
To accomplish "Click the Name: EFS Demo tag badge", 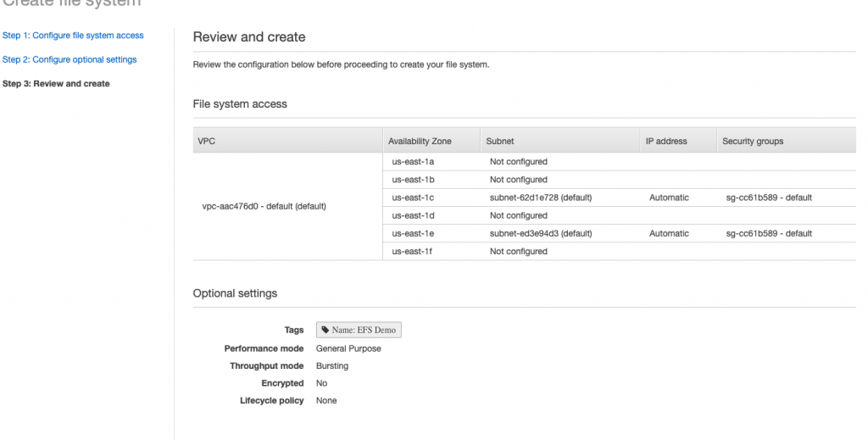I will tap(359, 331).
